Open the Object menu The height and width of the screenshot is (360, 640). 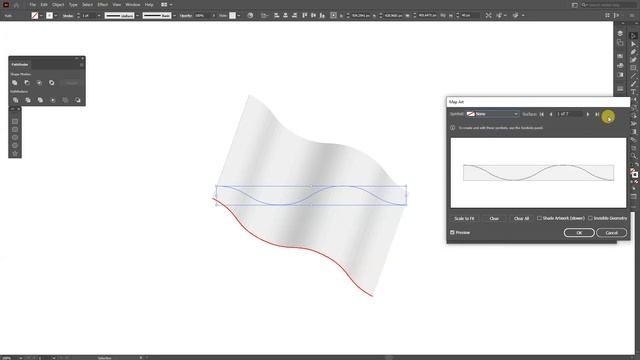(58, 4)
